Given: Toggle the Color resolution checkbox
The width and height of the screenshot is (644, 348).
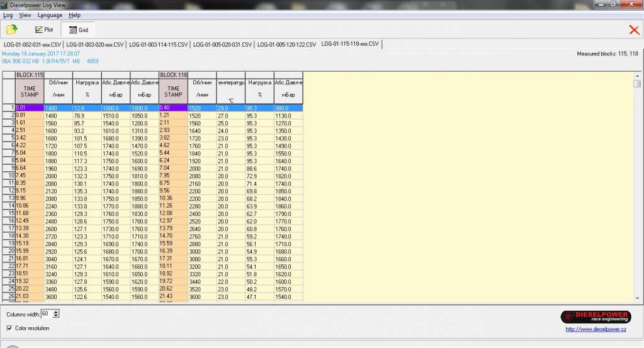Looking at the screenshot, I should pos(9,328).
